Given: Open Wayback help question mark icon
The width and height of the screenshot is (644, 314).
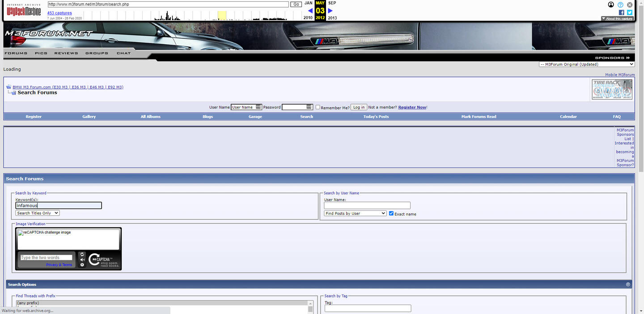Looking at the screenshot, I should click(620, 4).
